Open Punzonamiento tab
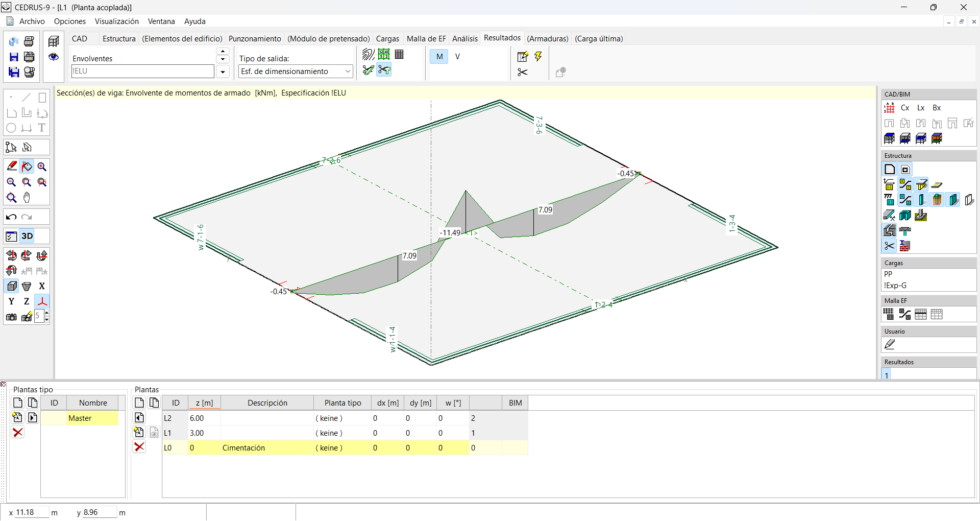This screenshot has width=980, height=521. point(255,39)
